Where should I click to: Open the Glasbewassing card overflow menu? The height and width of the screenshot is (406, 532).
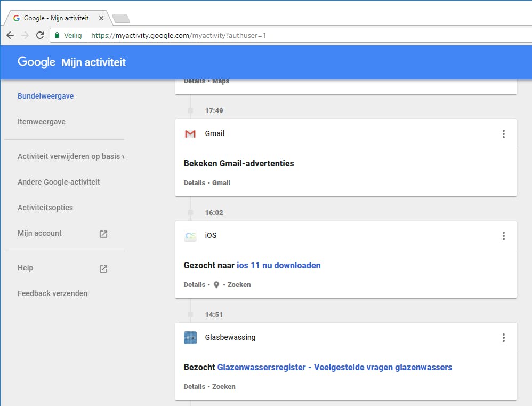(503, 337)
